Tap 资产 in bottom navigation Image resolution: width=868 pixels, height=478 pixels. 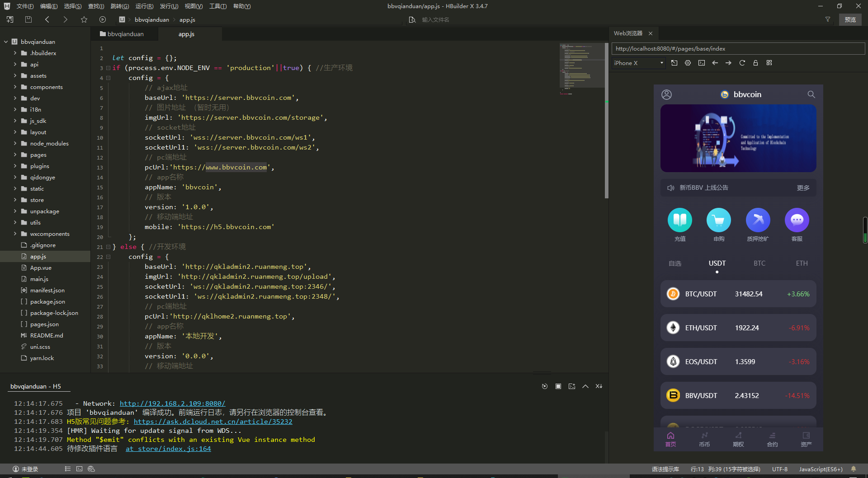click(x=806, y=439)
